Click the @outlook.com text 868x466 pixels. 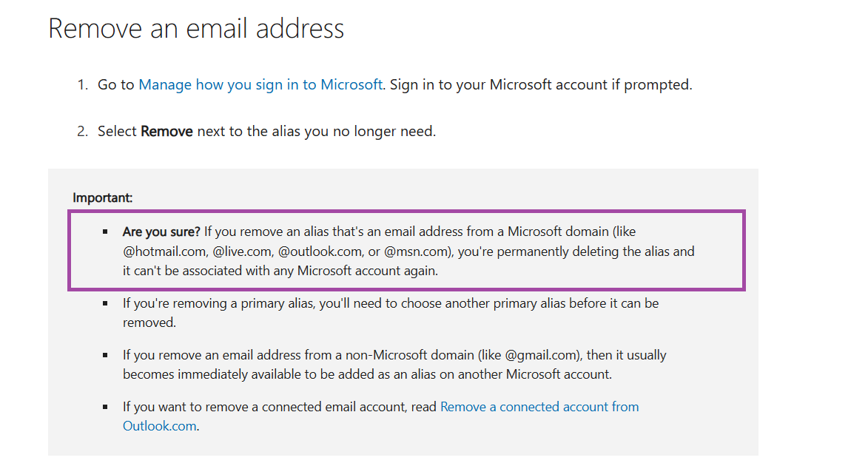[x=320, y=251]
